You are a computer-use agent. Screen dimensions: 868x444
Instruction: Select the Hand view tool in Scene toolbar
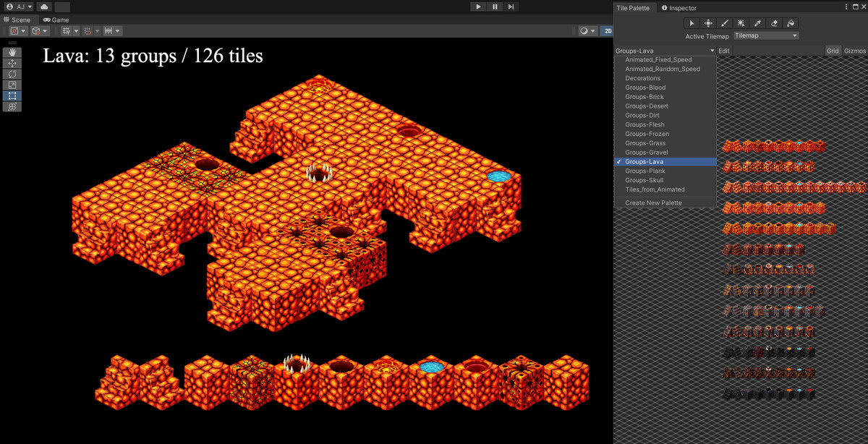(x=12, y=53)
